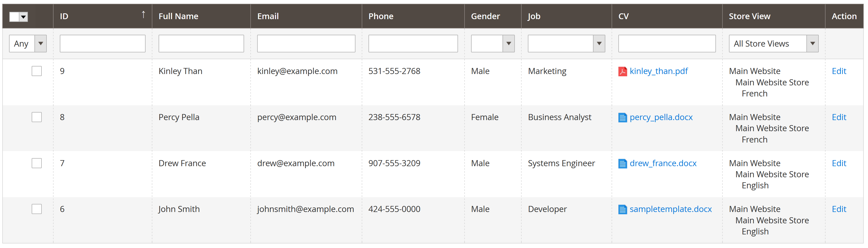Click the document icon beside drew_france.docx

622,163
